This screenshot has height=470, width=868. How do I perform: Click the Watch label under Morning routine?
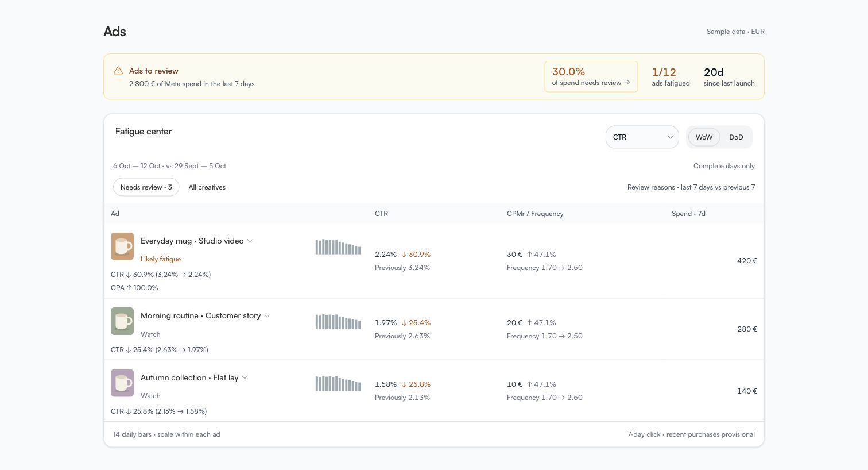(150, 334)
